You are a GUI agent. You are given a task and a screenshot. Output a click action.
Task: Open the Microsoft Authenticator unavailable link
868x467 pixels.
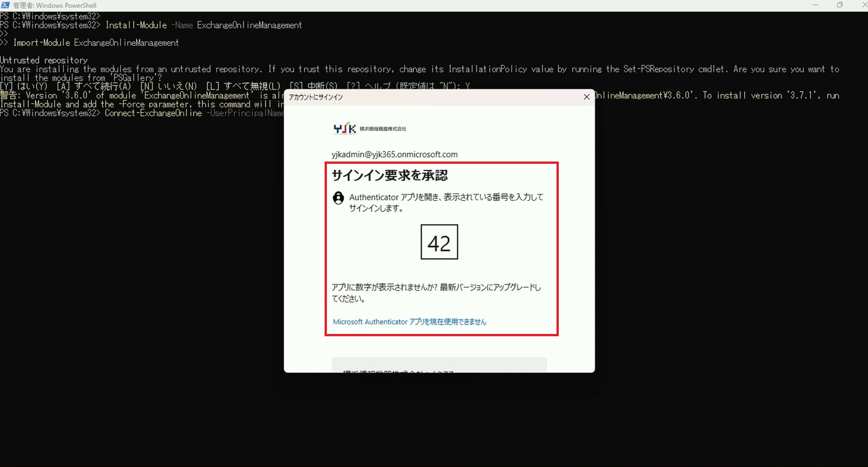(x=410, y=322)
